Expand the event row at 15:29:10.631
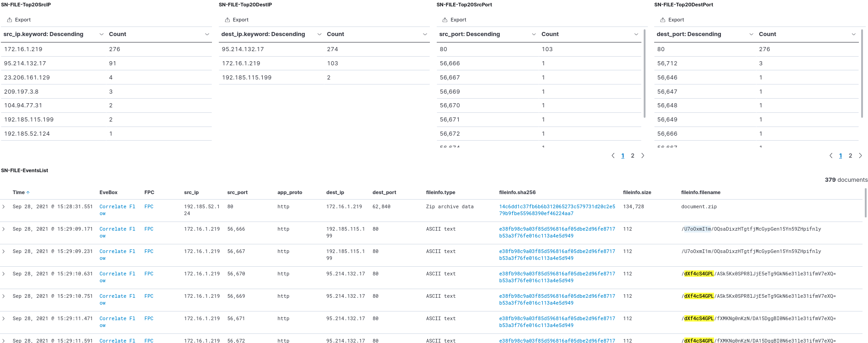Screen dimensions: 868x343 (4, 274)
